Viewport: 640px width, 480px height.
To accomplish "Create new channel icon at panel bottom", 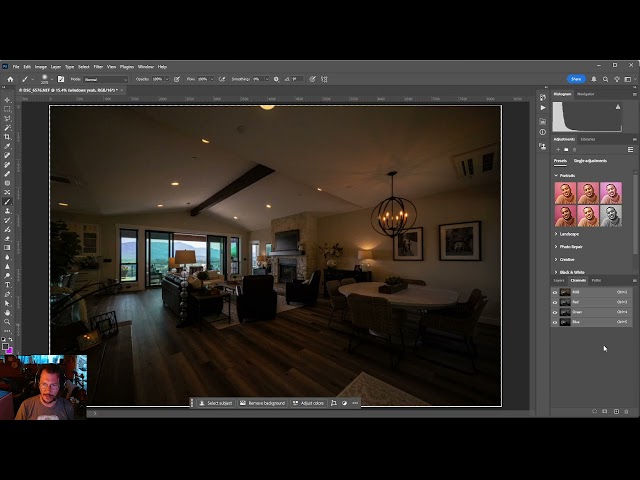I will pos(616,411).
